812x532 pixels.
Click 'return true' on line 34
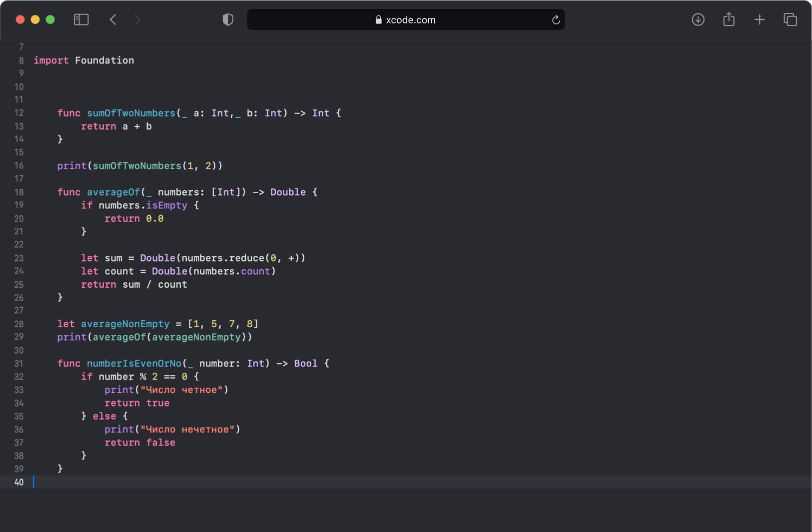(x=137, y=403)
